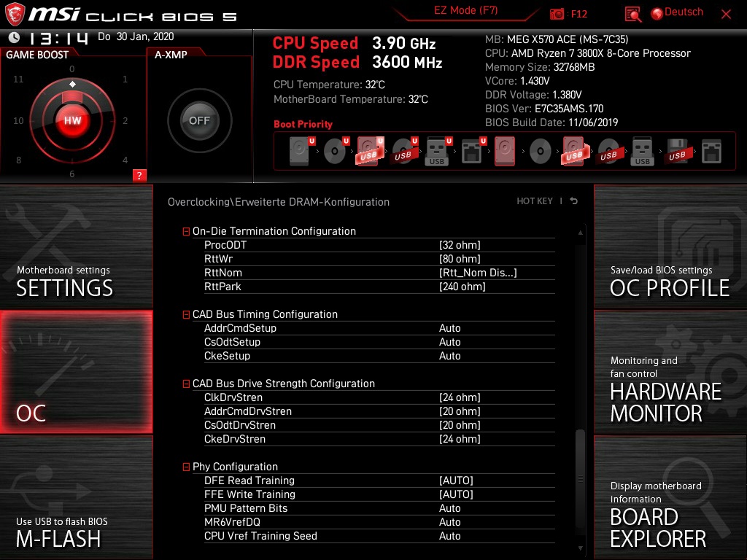
Task: Toggle the A-XMP OFF button
Action: (199, 120)
